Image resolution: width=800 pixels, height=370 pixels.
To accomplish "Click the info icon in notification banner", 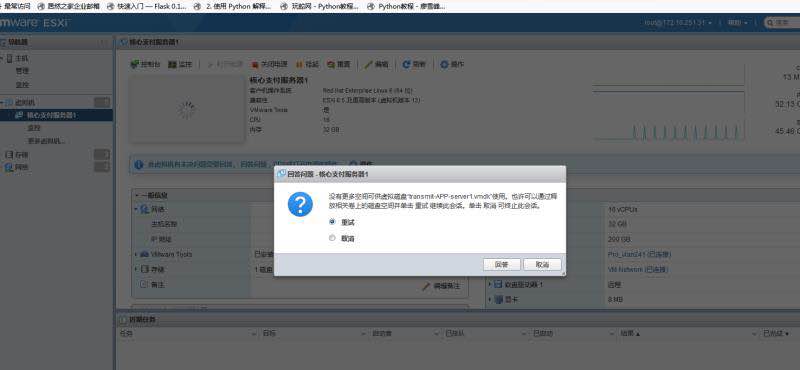I will tap(138, 164).
